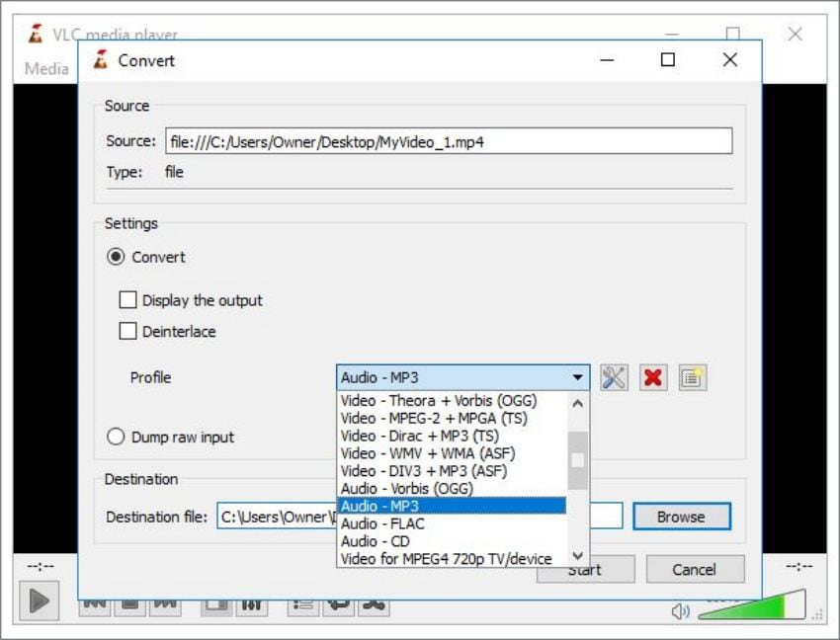Close the Convert dialog
840x640 pixels.
(x=729, y=60)
